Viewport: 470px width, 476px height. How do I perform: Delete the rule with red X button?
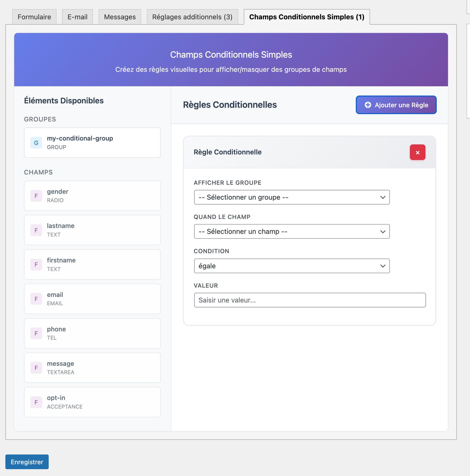tap(417, 152)
